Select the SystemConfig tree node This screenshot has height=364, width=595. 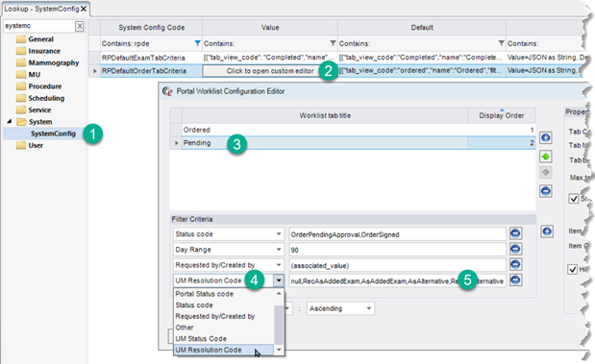(x=53, y=133)
